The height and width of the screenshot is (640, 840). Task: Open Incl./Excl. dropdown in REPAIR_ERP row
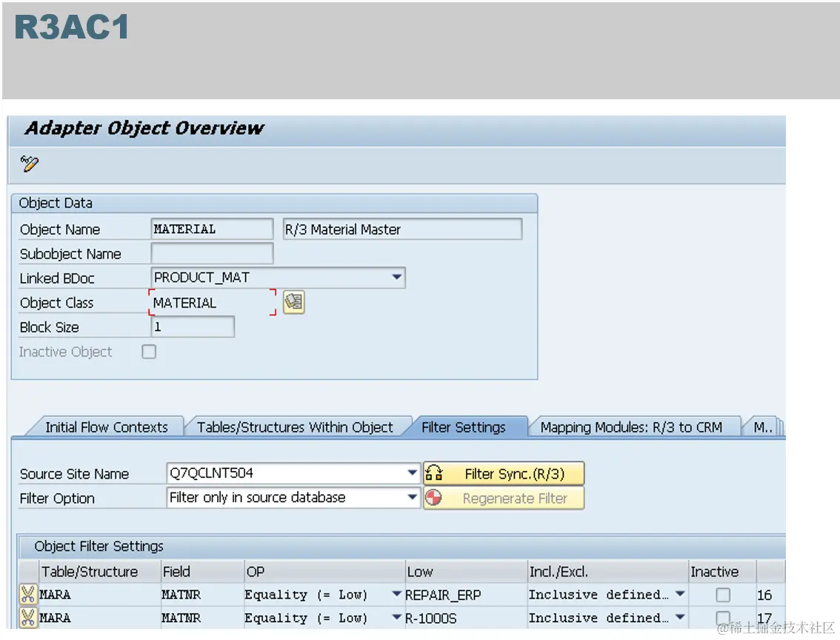click(x=680, y=594)
